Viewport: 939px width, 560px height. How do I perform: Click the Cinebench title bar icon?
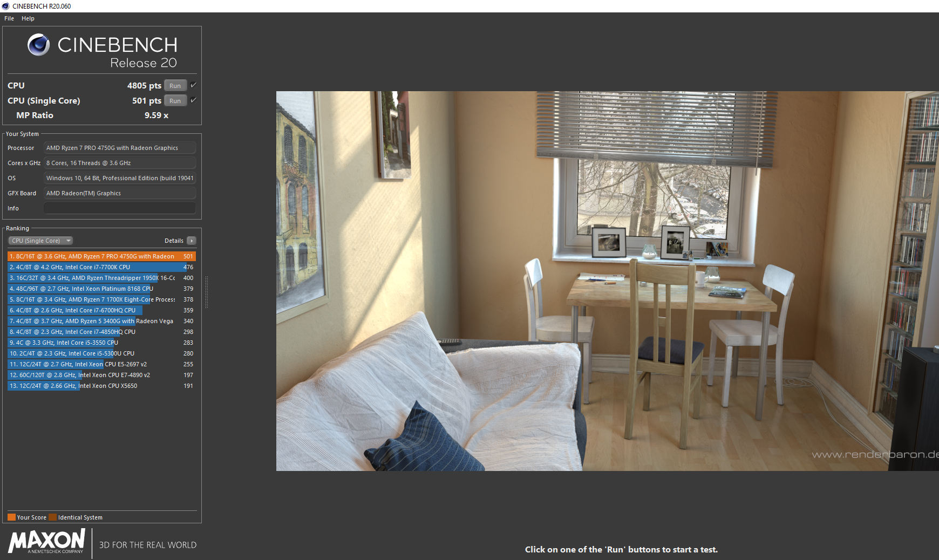pyautogui.click(x=5, y=6)
